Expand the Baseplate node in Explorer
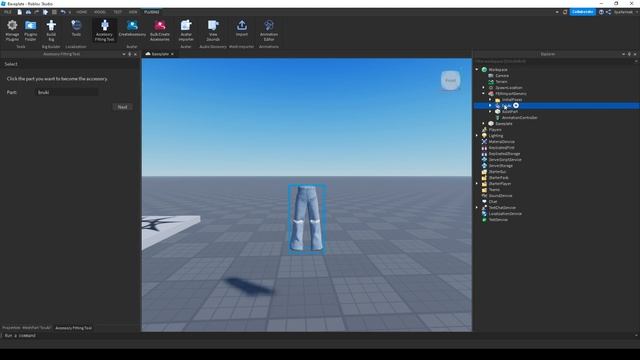640x360 pixels. click(484, 124)
